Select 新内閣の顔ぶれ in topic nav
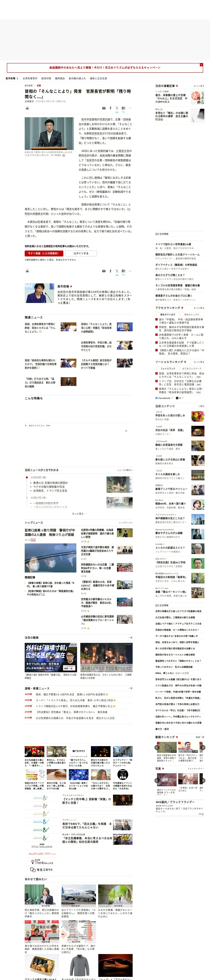Screen dimensions: 210x980 pos(77,78)
